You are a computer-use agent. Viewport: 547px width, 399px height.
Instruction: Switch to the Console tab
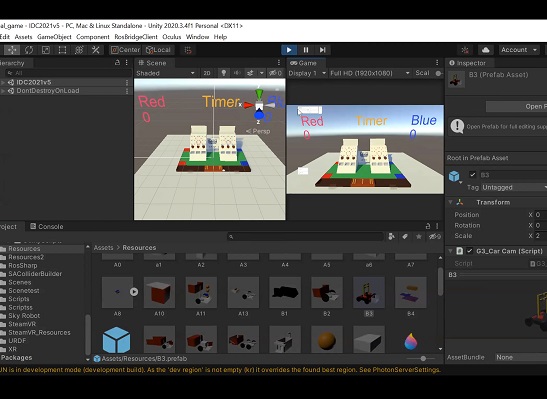point(47,227)
